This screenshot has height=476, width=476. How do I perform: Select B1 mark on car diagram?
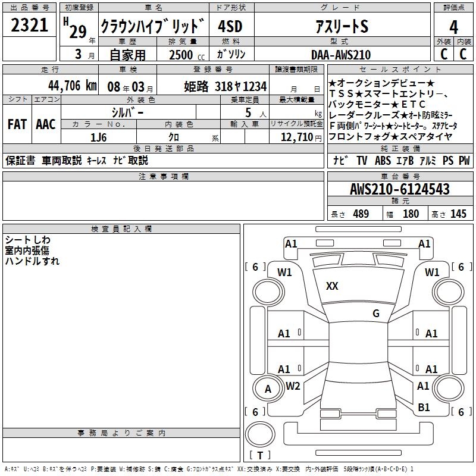point(424,408)
